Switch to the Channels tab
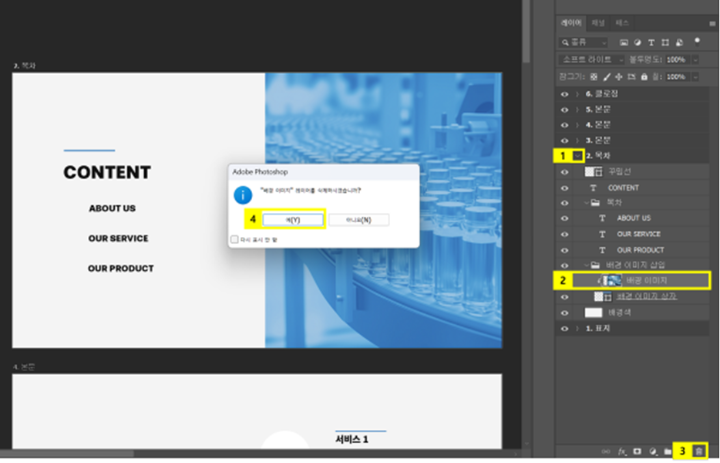The height and width of the screenshot is (463, 720). (x=598, y=23)
